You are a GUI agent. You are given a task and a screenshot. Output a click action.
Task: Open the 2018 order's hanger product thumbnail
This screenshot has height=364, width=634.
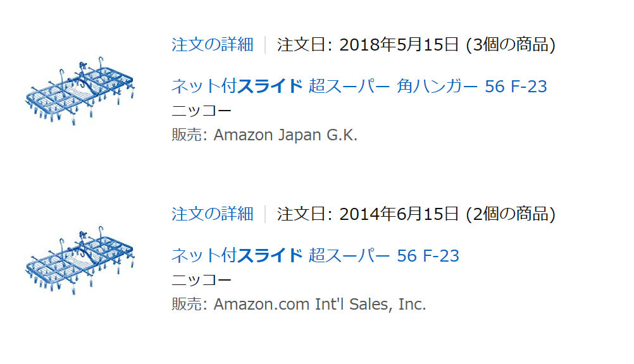(80, 91)
